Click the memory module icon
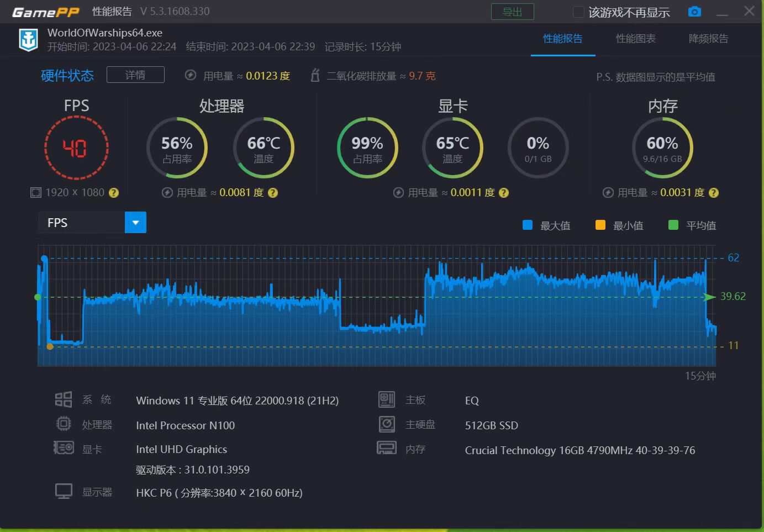 [387, 447]
